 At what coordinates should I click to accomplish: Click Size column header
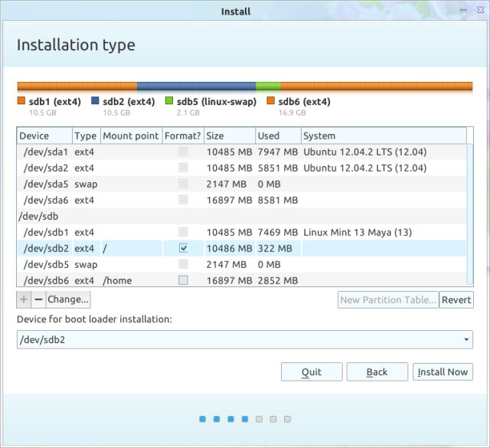tap(230, 136)
